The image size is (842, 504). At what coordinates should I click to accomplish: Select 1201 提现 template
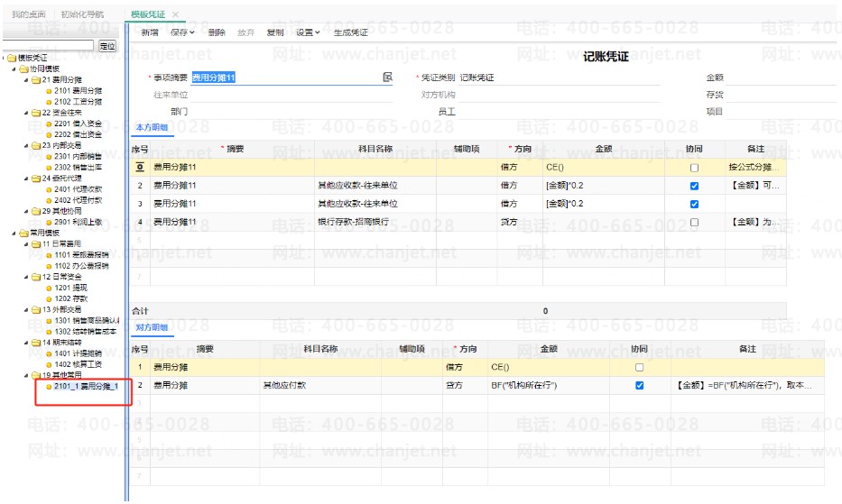[x=70, y=288]
